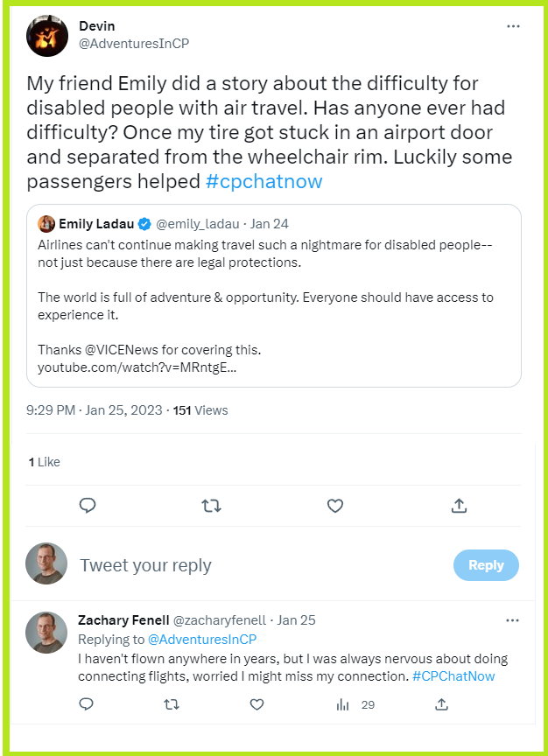Retweet Devin's tweet
Screen dimensions: 548x756
pos(211,505)
